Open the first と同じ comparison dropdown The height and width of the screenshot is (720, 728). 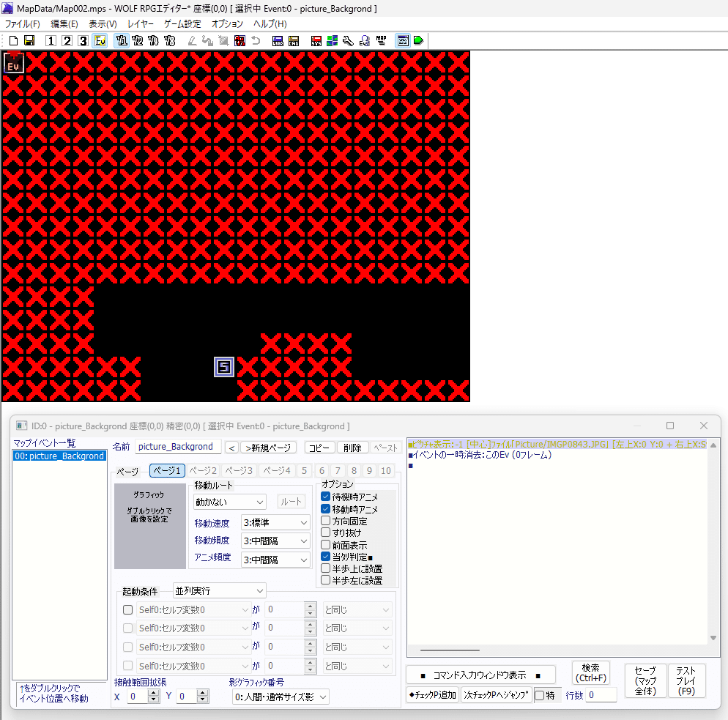[x=357, y=609]
